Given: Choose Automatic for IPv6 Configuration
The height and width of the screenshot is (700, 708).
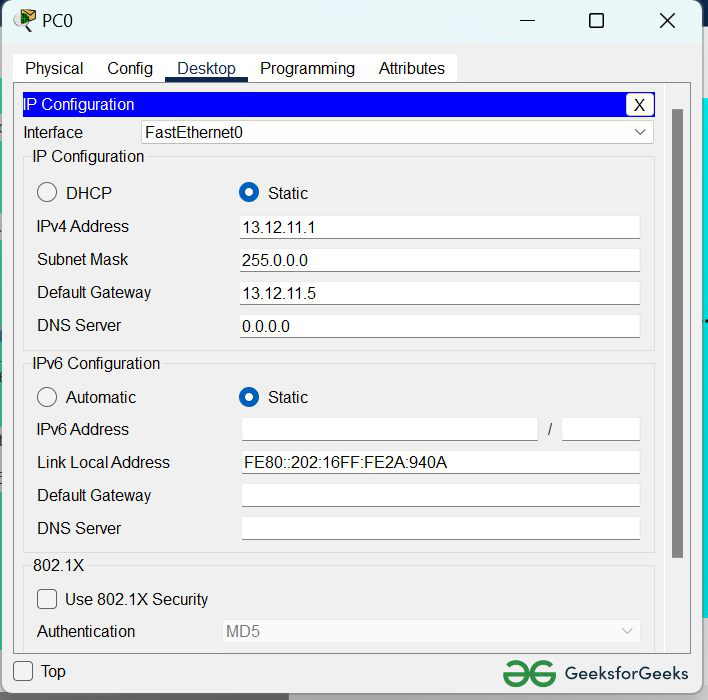Looking at the screenshot, I should pyautogui.click(x=47, y=397).
